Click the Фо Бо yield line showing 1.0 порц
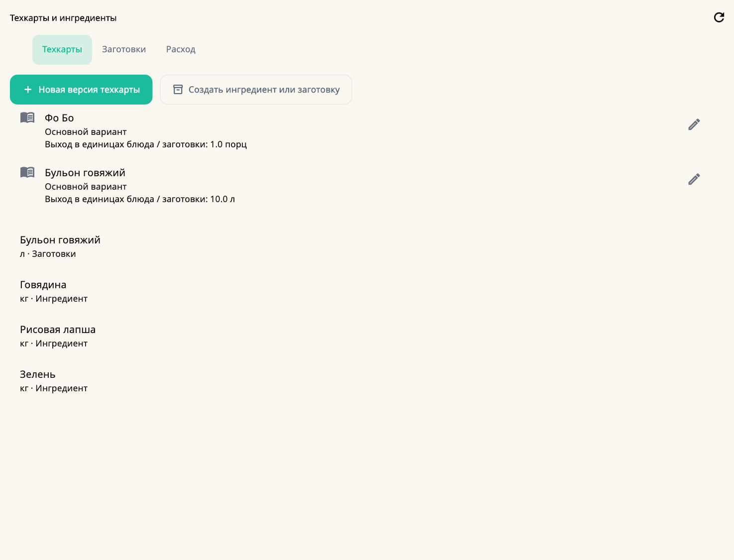Viewport: 734px width, 560px height. click(146, 144)
